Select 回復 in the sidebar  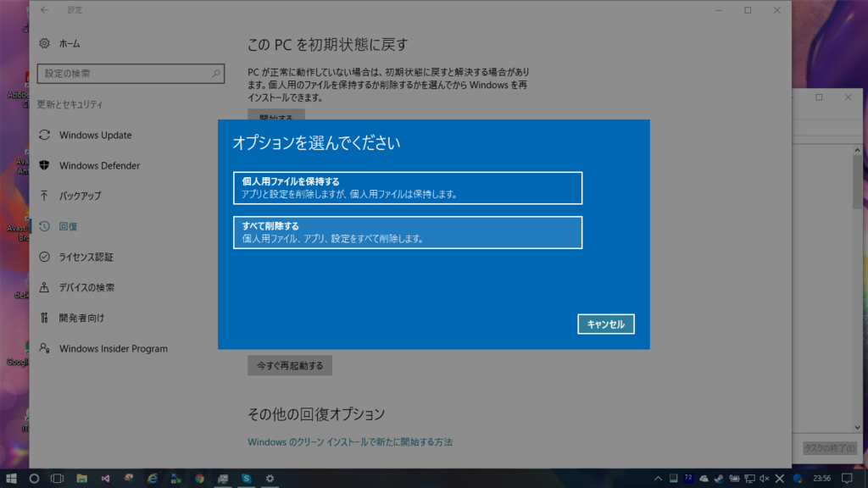click(68, 226)
